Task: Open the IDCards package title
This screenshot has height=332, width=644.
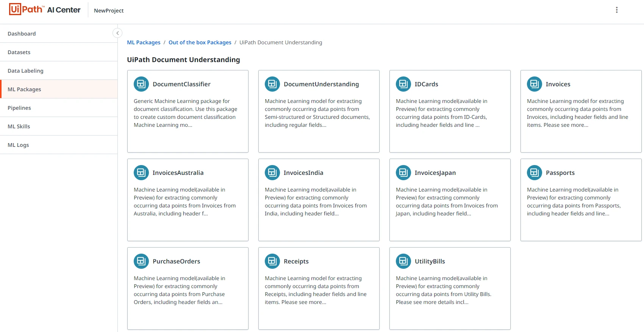Action: pyautogui.click(x=427, y=84)
